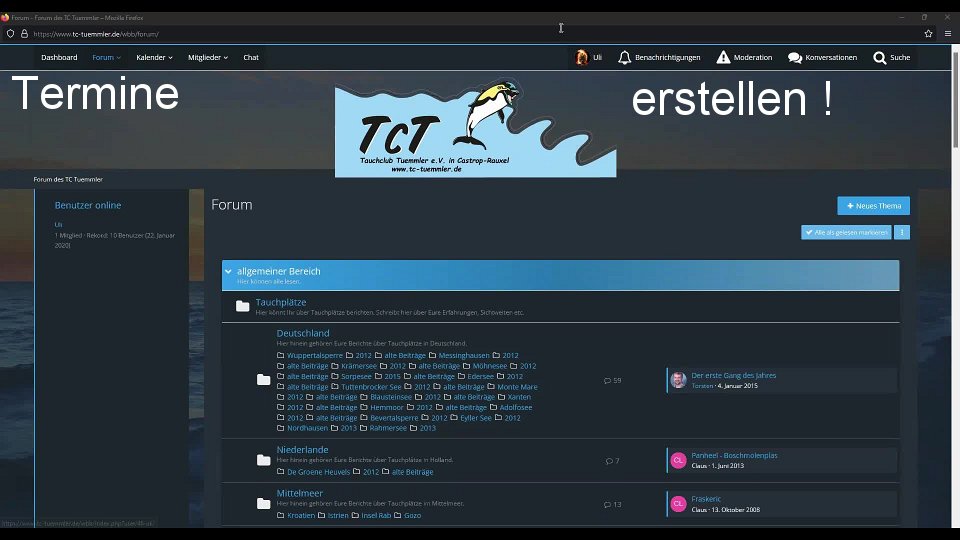Click Torsten's avatar beside Der erste Gang
The width and height of the screenshot is (960, 540).
(x=678, y=380)
